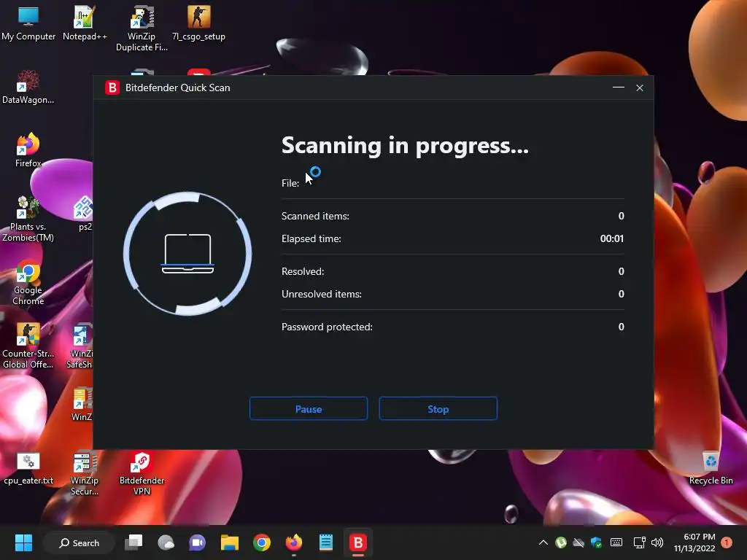Close the Bitdefender Quick Scan window
Screen dimensions: 747x560
[x=640, y=87]
